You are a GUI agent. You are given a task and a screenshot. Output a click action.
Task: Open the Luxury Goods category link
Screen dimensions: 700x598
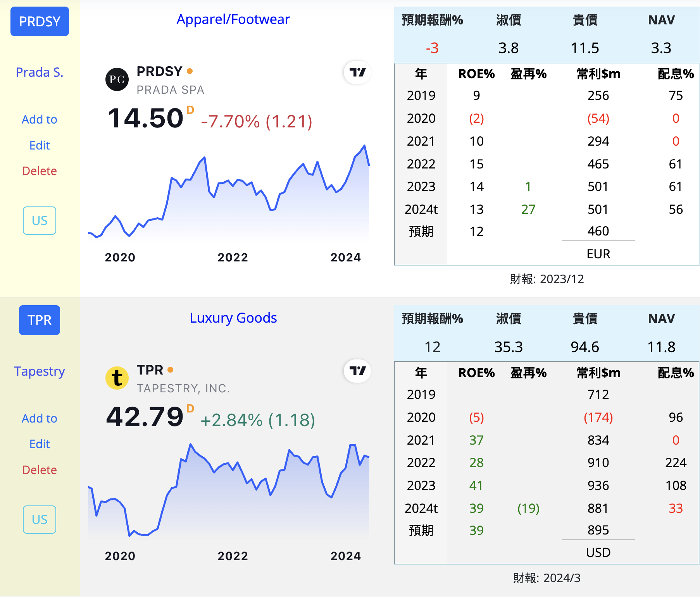point(233,318)
